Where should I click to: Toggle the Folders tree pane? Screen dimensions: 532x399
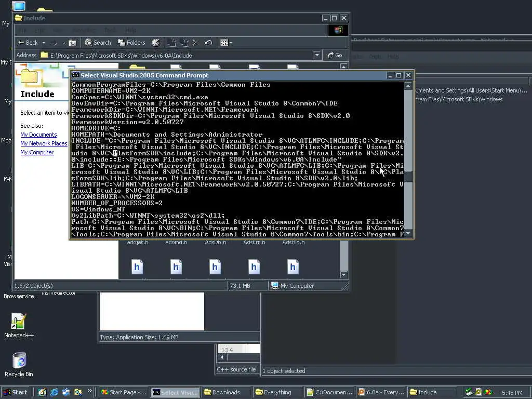(x=131, y=43)
